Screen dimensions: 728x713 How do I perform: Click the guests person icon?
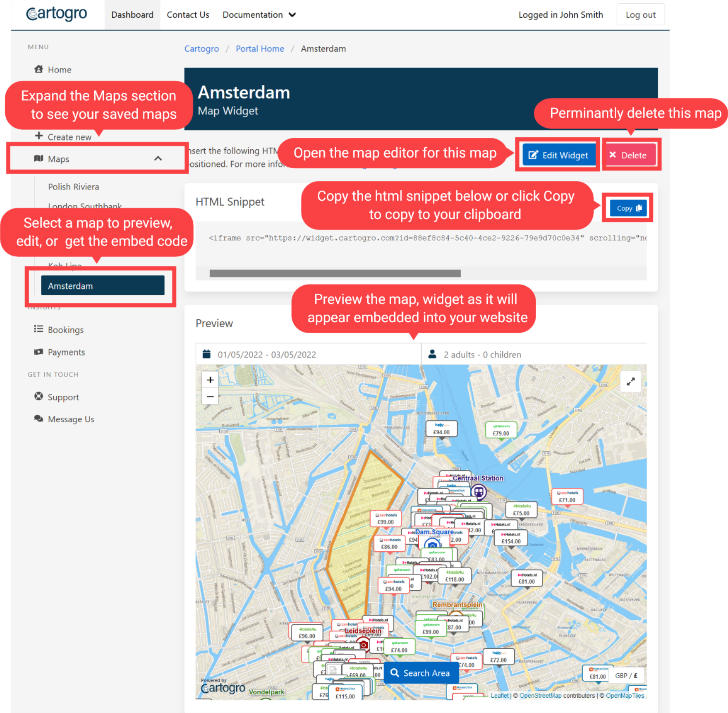pyautogui.click(x=432, y=354)
